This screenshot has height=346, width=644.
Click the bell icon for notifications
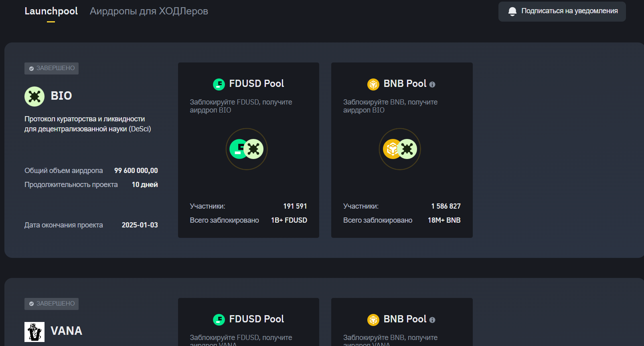[512, 11]
